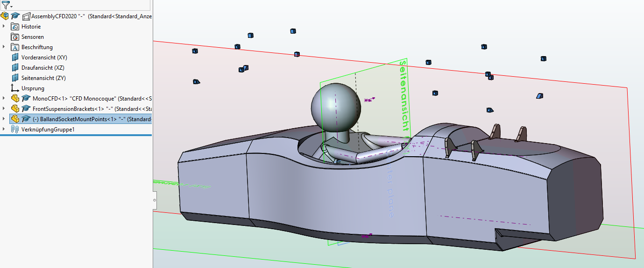Click the MonoCFD<1> yellow part icon
The image size is (644, 268).
(15, 98)
